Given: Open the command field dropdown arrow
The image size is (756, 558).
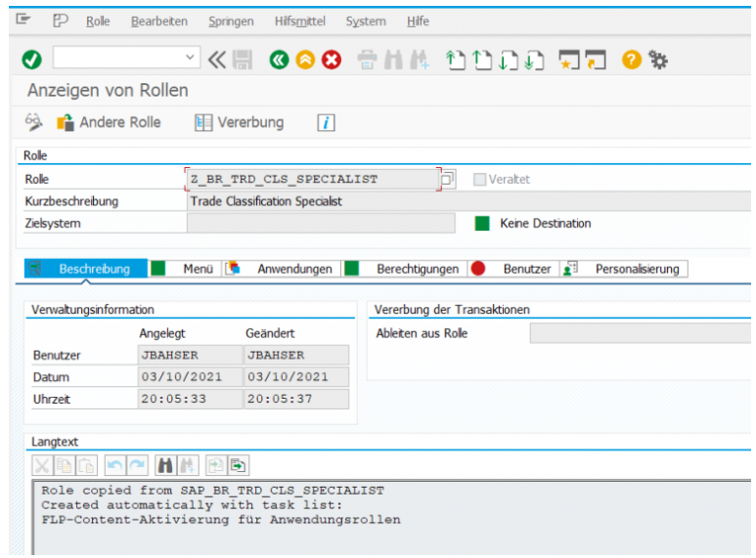Looking at the screenshot, I should click(x=191, y=61).
